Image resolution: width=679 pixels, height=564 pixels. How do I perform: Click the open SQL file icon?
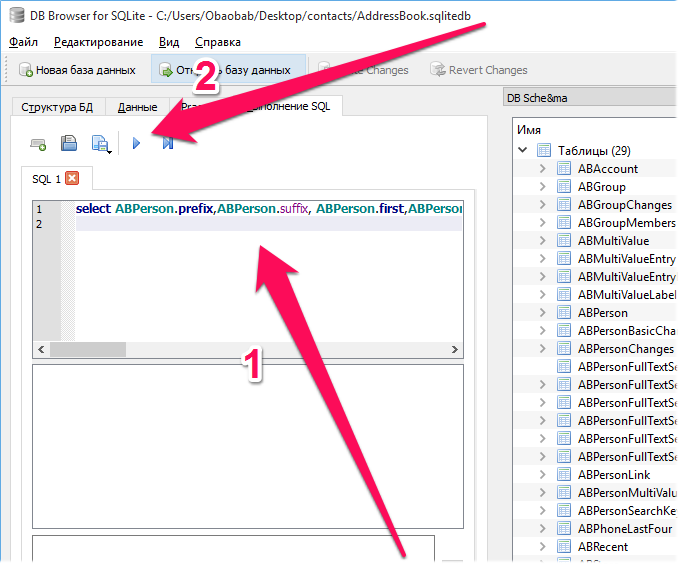click(x=69, y=143)
